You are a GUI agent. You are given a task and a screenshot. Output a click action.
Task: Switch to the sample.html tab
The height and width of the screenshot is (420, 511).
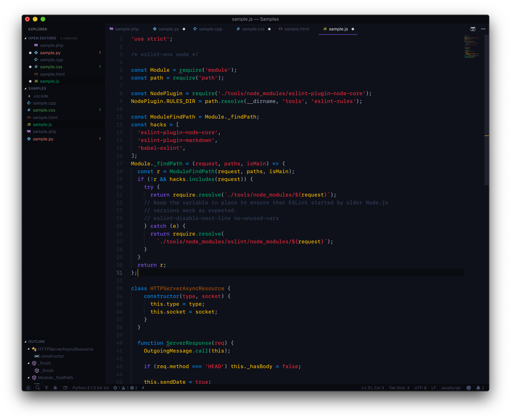[296, 29]
